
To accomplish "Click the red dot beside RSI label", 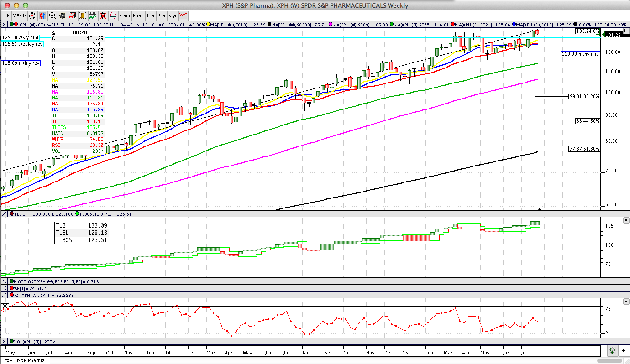I will tap(11, 295).
